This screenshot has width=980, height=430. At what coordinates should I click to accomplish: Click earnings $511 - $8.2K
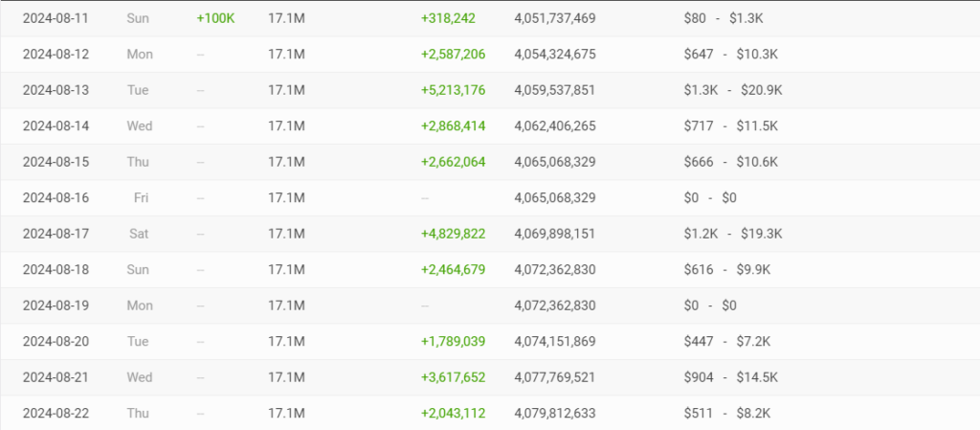pyautogui.click(x=727, y=414)
